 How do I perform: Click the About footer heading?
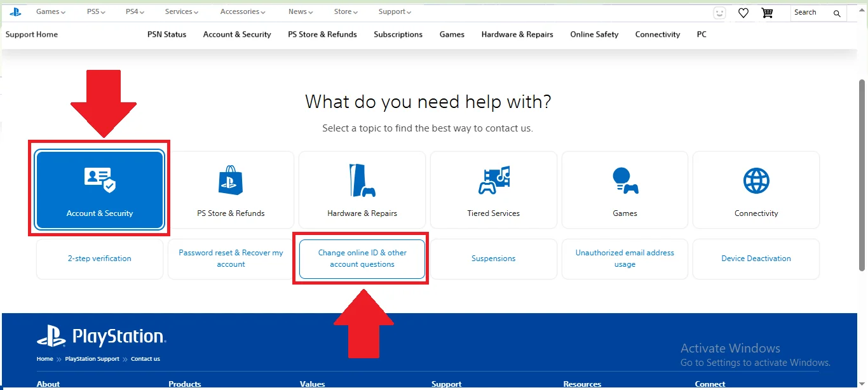tap(48, 384)
